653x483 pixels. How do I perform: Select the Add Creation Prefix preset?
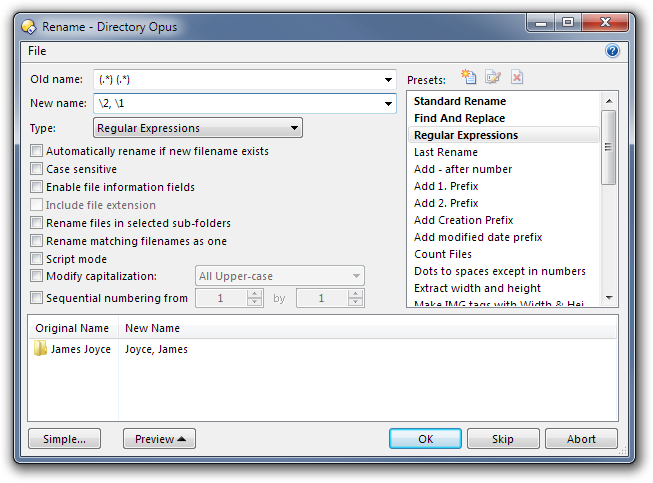pos(463,220)
